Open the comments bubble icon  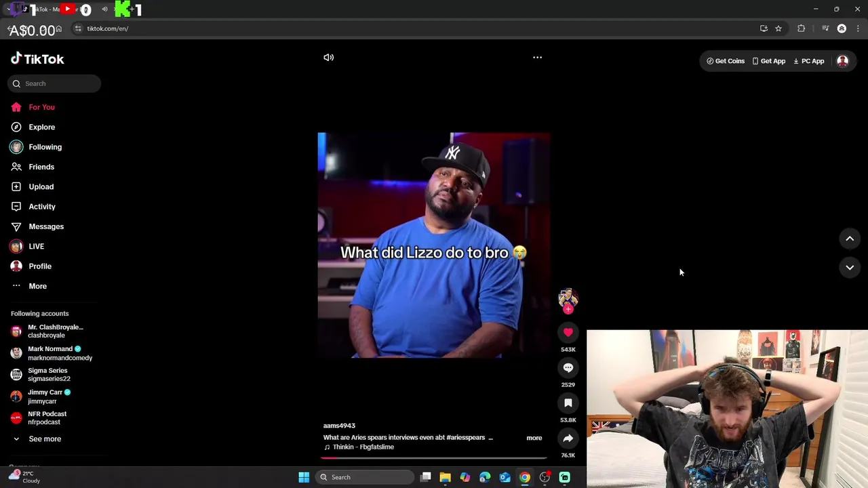568,367
